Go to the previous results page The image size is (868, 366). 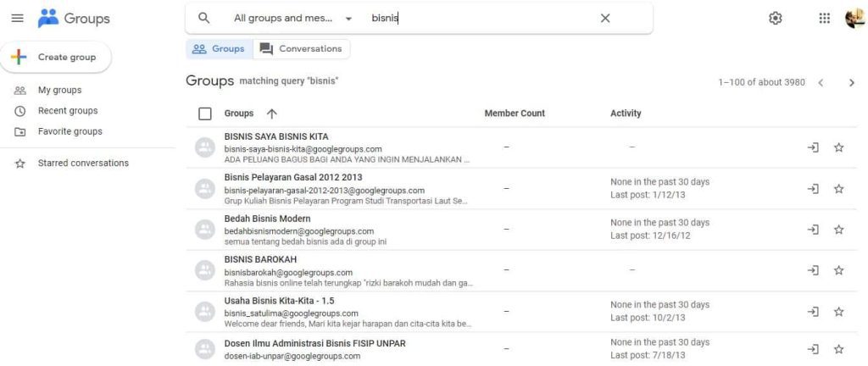(x=821, y=83)
